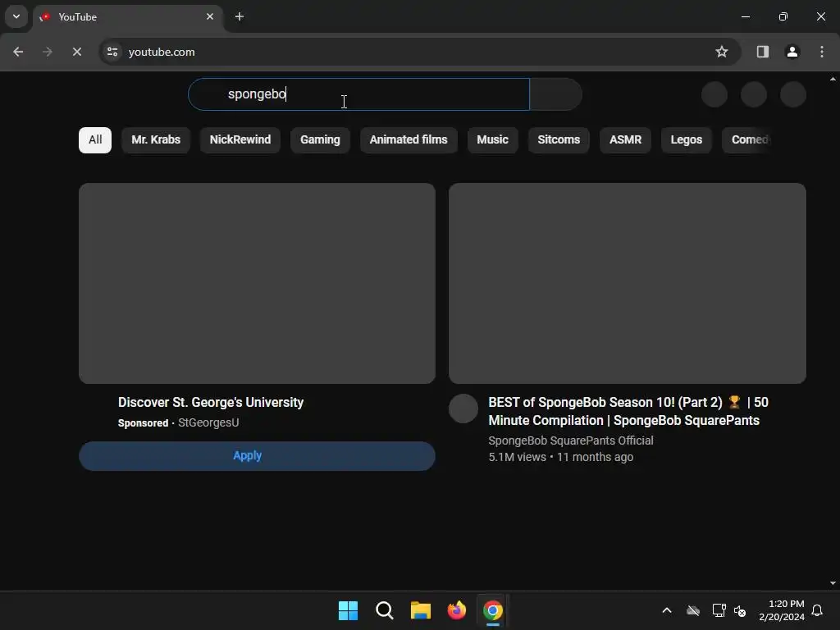Select Chrome icon in the taskbar

click(x=493, y=610)
